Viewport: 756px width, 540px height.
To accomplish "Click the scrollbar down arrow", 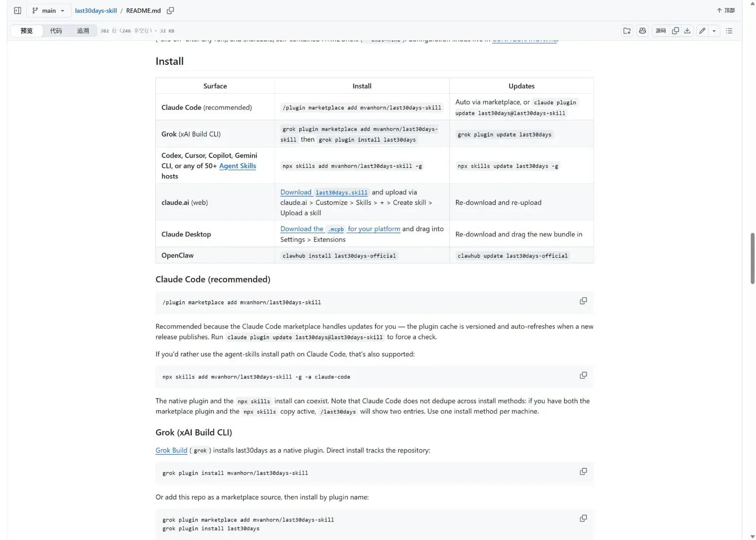I will tap(752, 537).
